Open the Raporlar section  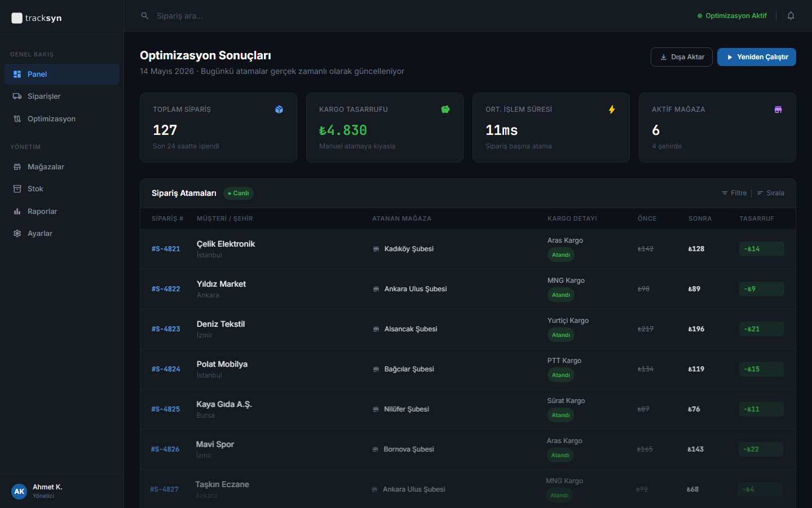click(61, 211)
